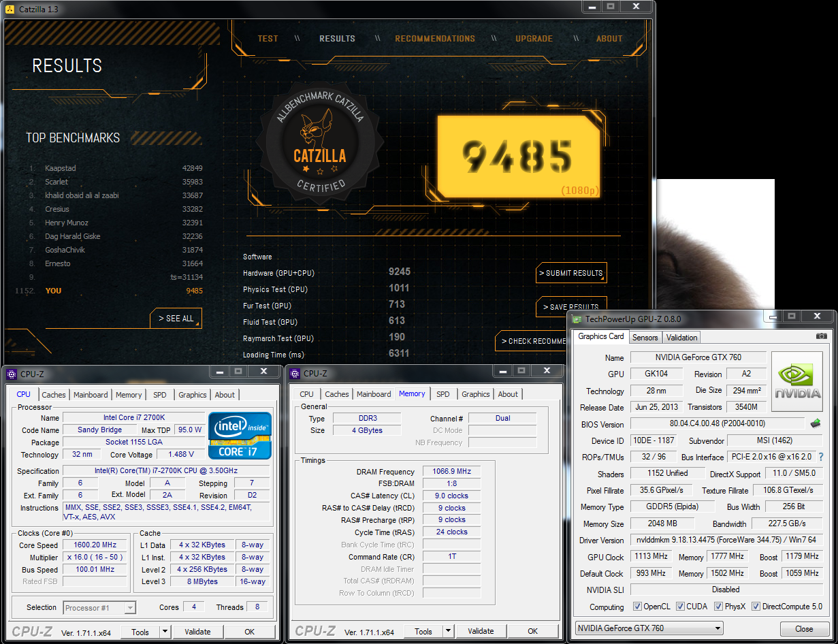Click the Raymarch Test (GPU) result label
The height and width of the screenshot is (644, 838).
click(278, 338)
